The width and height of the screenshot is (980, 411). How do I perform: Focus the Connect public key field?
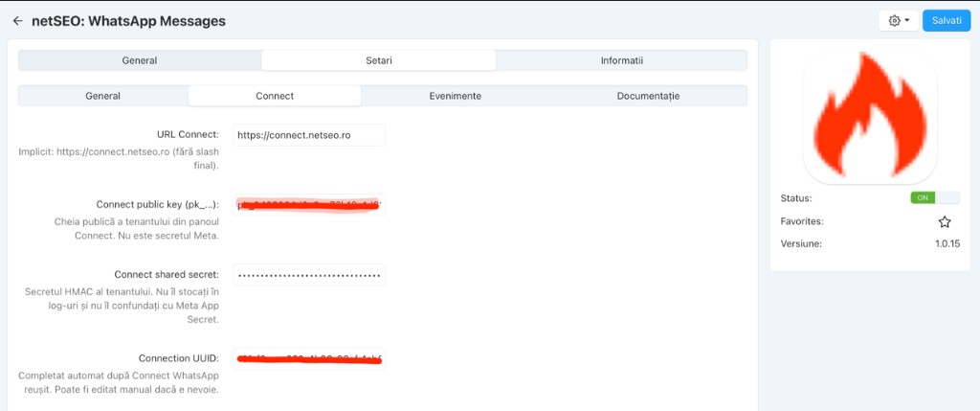[309, 205]
